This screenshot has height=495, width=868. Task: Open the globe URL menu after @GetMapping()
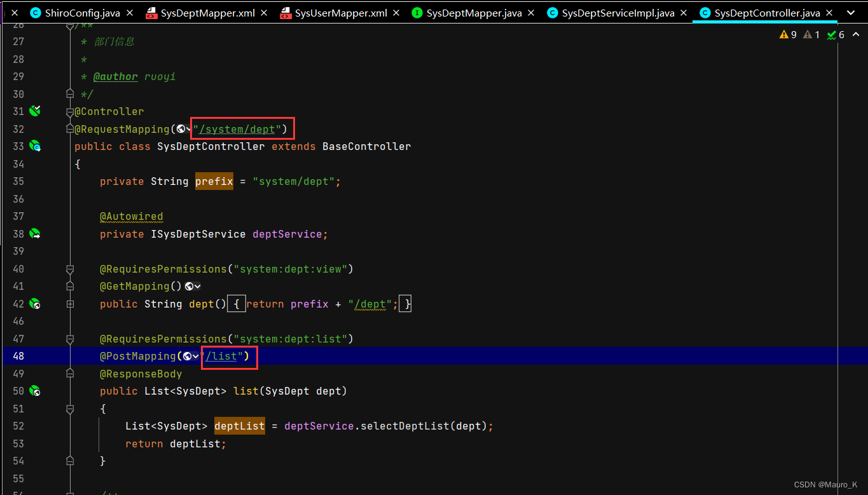tap(193, 287)
